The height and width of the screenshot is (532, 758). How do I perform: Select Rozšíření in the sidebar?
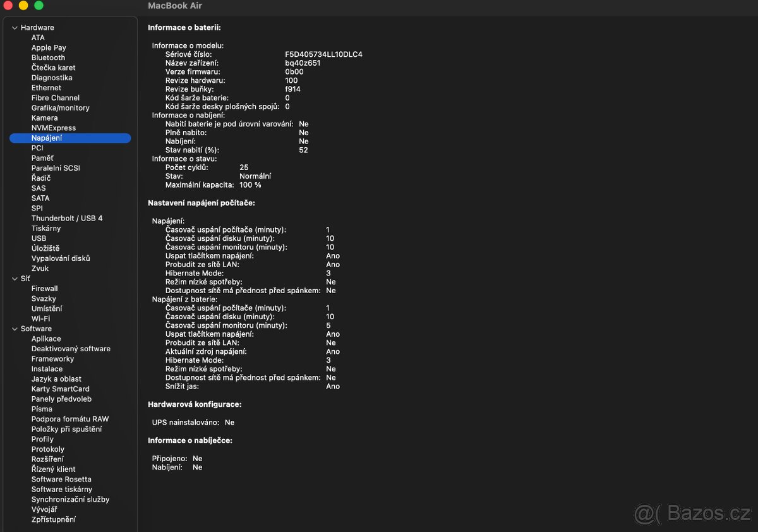point(47,459)
